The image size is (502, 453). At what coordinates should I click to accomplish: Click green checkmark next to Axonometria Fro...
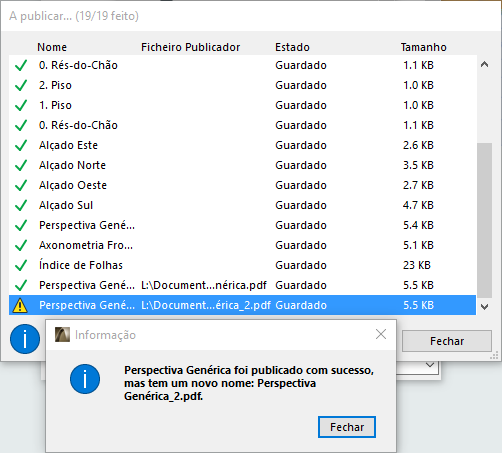[x=21, y=245]
